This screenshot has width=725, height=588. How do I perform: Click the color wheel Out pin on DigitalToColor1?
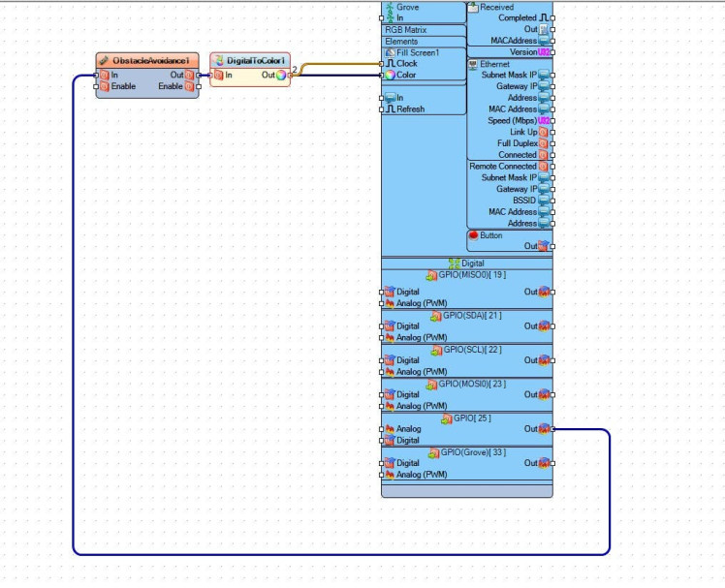281,75
